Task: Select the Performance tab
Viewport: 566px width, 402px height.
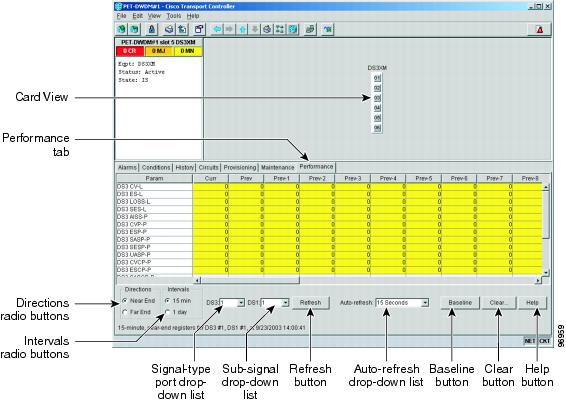Action: [316, 167]
